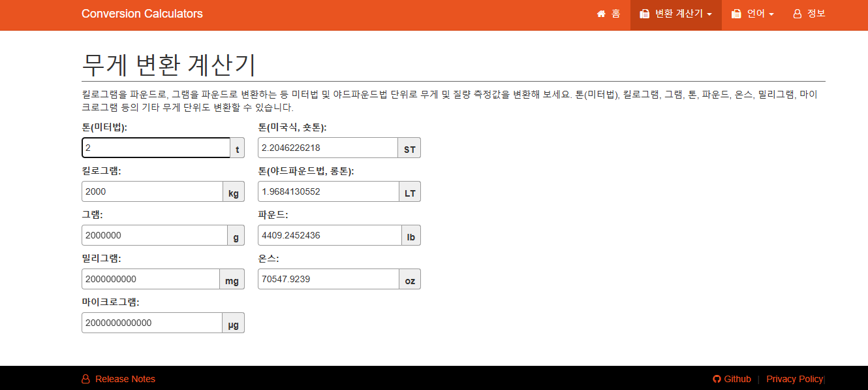868x390 pixels.
Task: Open the Release Notes link
Action: [x=124, y=379]
